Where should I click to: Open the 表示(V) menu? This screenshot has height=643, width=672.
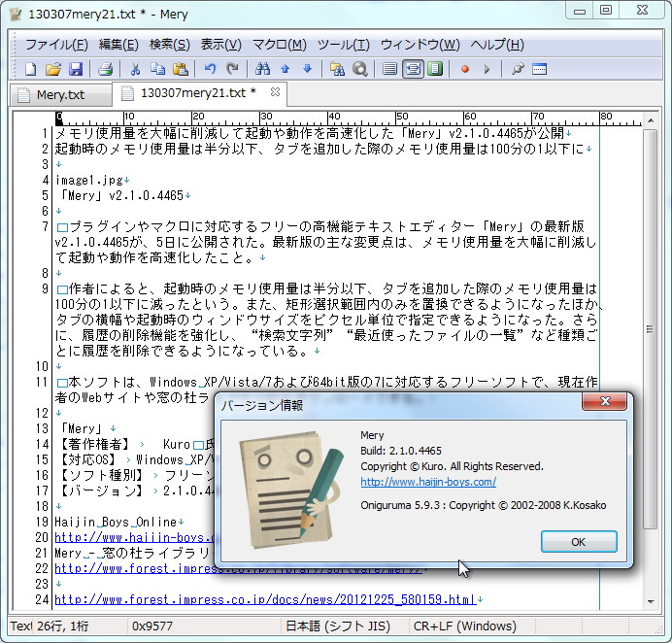(x=221, y=45)
